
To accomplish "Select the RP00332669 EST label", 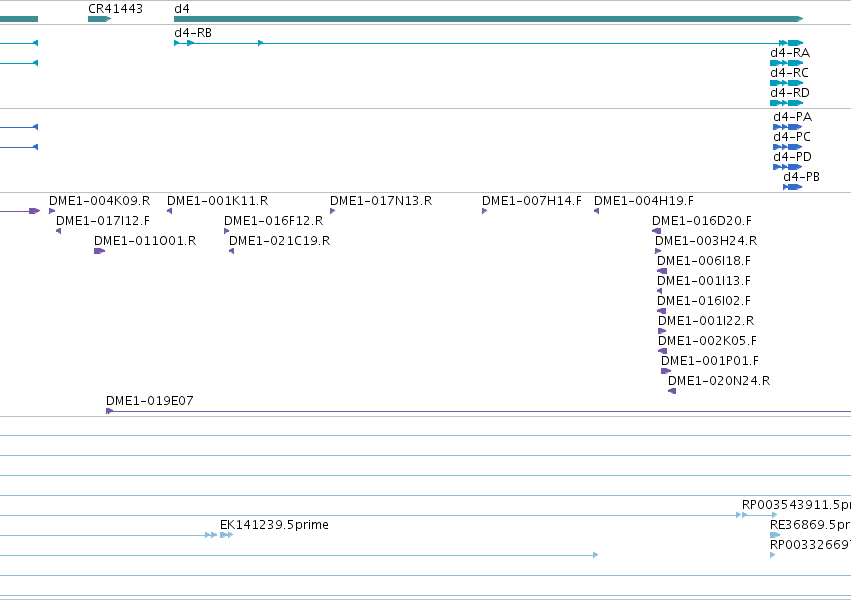I will (x=810, y=545).
